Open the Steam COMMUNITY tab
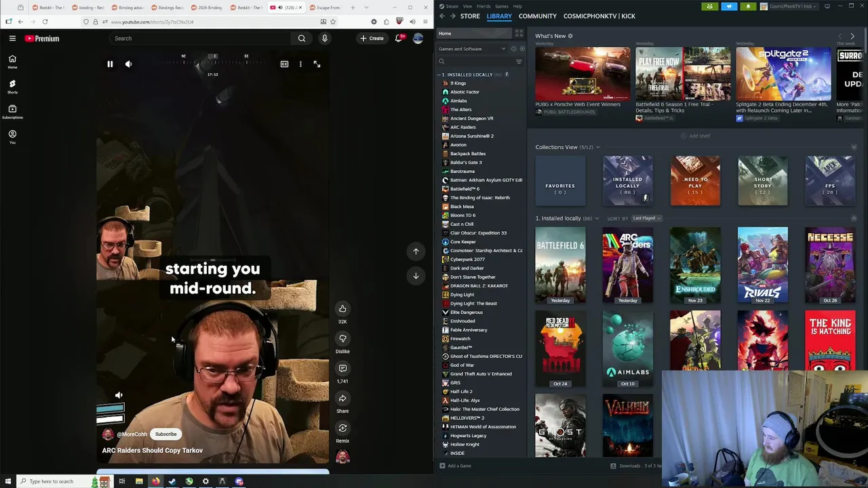Viewport: 868px width, 488px height. pos(538,16)
